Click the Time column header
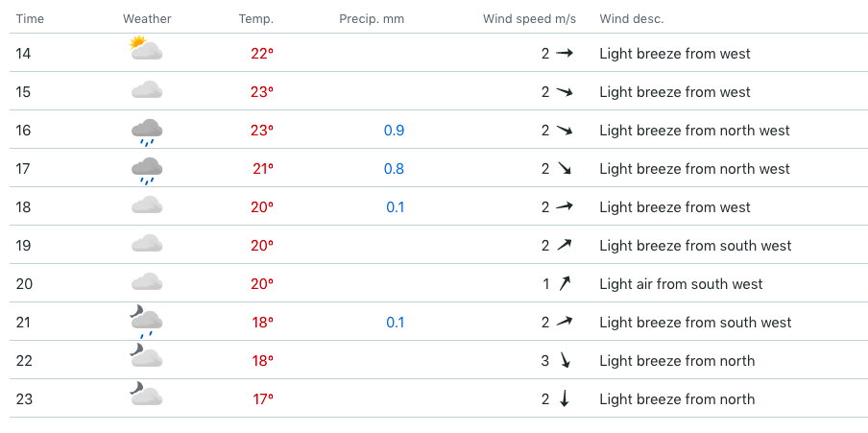The height and width of the screenshot is (433, 868). 30,19
